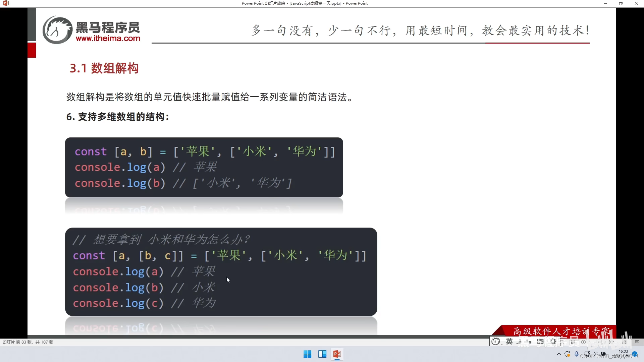Toggle Chinese/English punctuation on IME bar
The width and height of the screenshot is (644, 362).
click(531, 342)
